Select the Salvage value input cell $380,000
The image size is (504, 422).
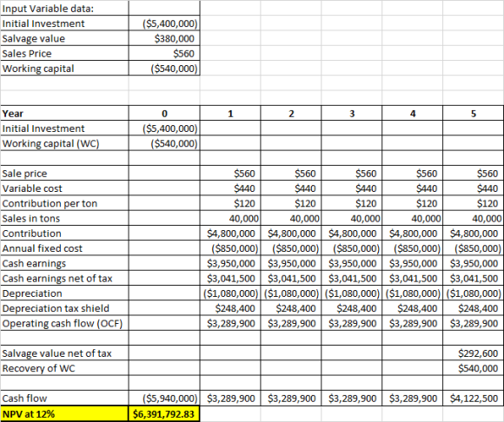(164, 38)
